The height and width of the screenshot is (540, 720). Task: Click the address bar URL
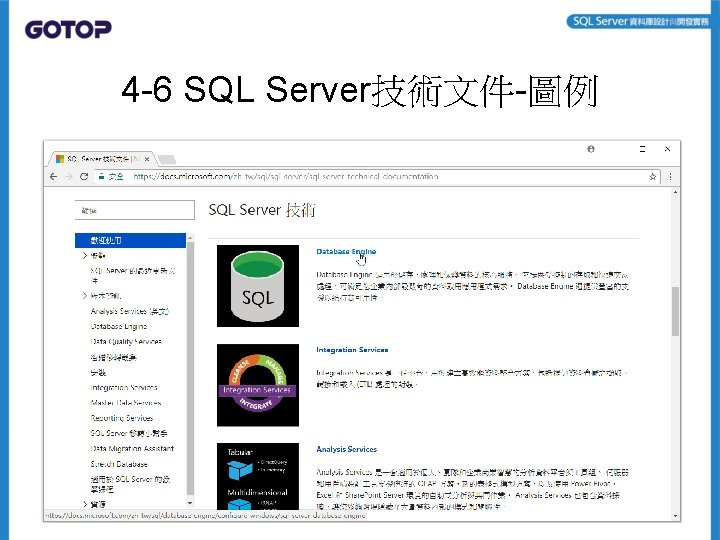[x=286, y=177]
